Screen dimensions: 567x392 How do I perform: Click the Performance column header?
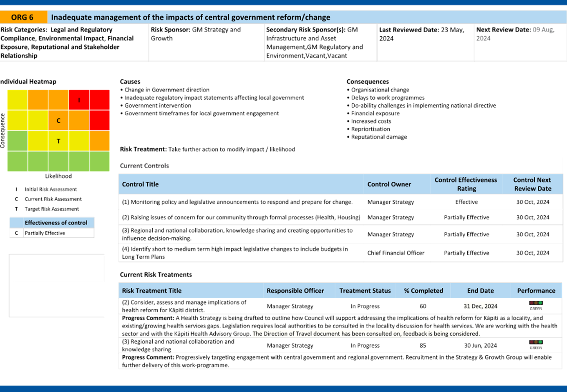(536, 291)
